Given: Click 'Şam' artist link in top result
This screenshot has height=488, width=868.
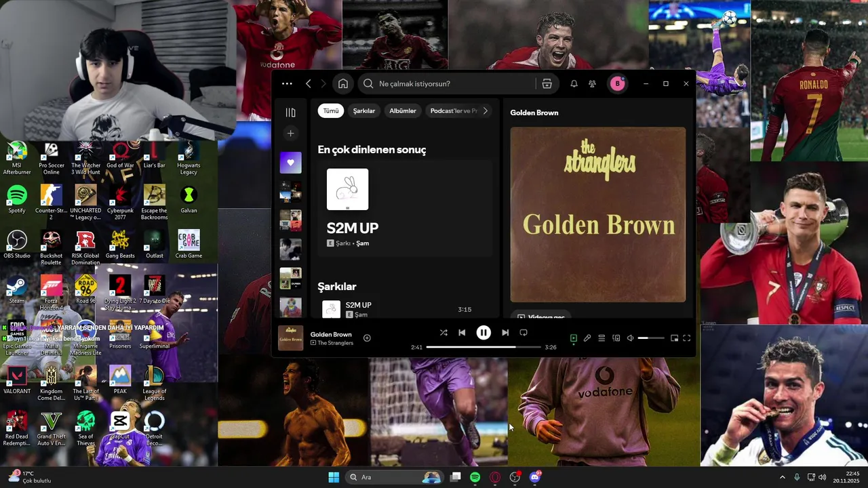Looking at the screenshot, I should 363,243.
